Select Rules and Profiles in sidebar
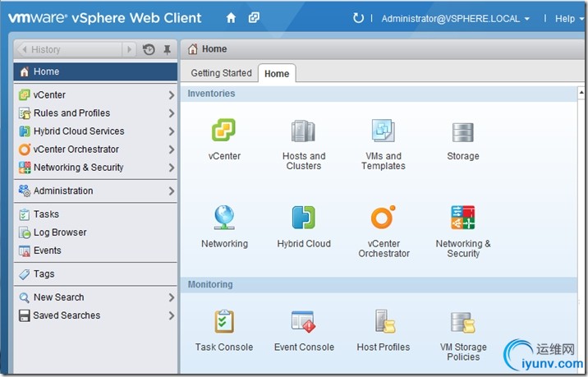 point(95,113)
